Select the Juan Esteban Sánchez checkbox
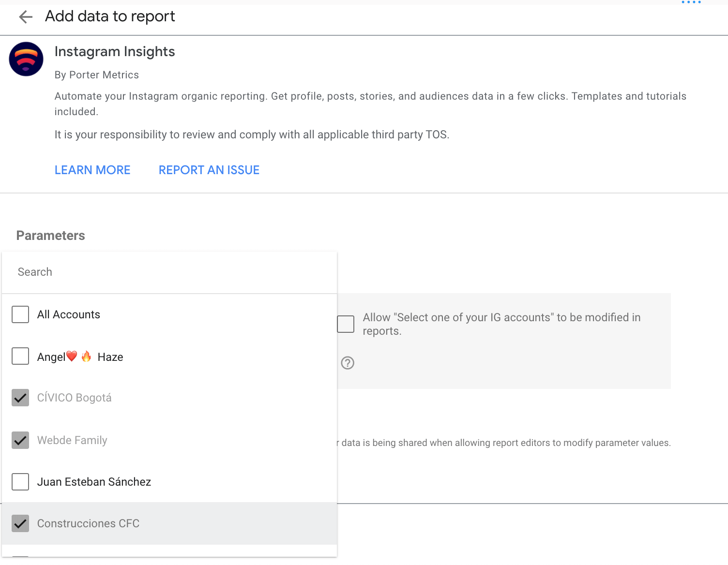 20,482
